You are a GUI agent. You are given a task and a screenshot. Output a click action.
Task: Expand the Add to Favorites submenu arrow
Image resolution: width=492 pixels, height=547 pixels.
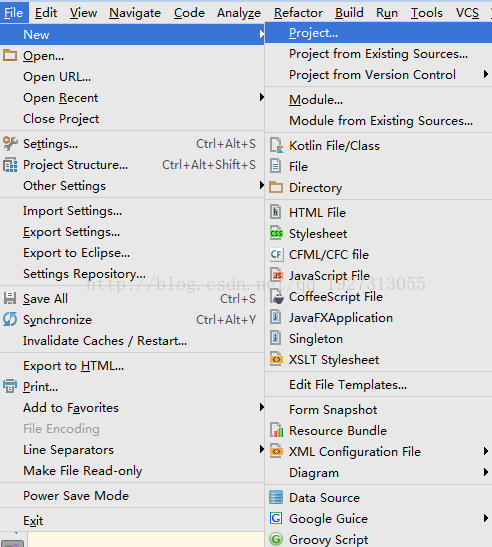[x=262, y=407]
